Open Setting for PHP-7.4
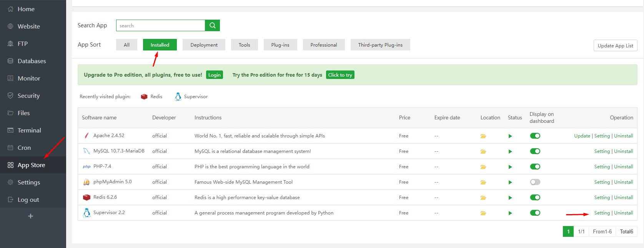The height and width of the screenshot is (248, 644). [x=602, y=167]
